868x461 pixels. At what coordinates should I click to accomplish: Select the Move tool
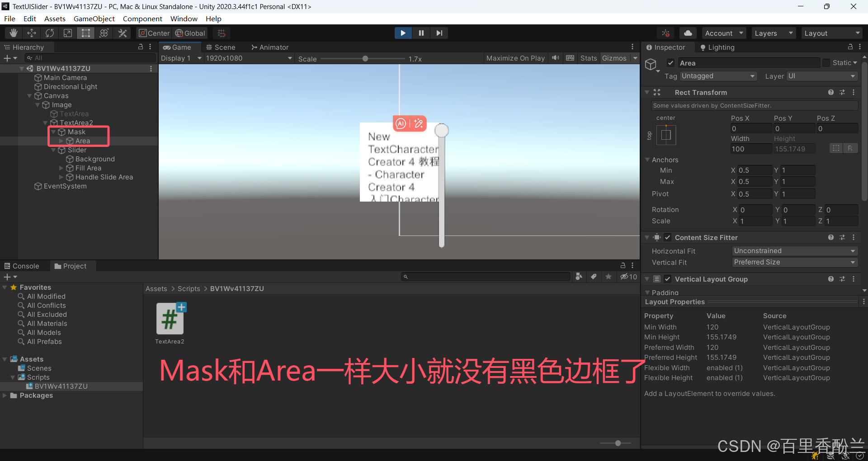point(32,33)
